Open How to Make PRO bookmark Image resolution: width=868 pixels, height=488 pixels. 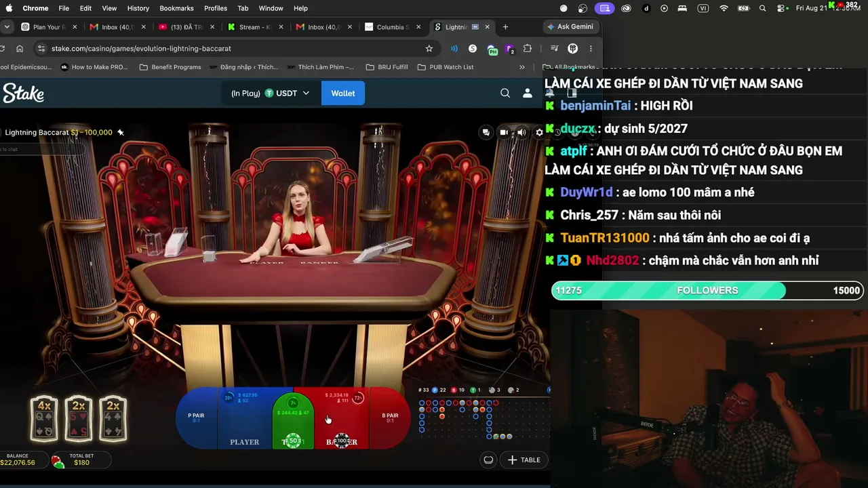[x=94, y=67]
